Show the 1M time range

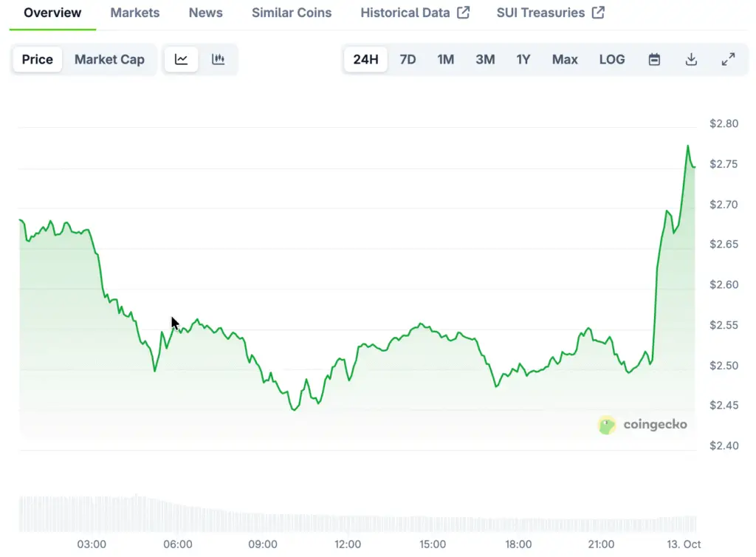pos(445,60)
